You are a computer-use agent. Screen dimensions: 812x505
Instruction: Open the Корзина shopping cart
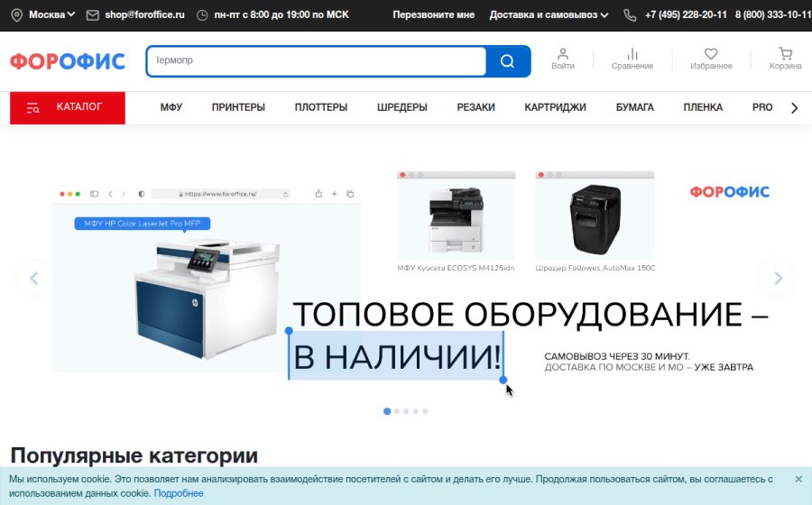click(786, 59)
